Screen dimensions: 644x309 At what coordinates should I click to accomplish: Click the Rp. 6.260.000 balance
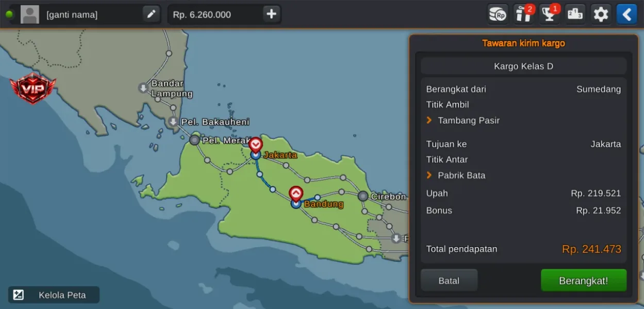pos(202,14)
